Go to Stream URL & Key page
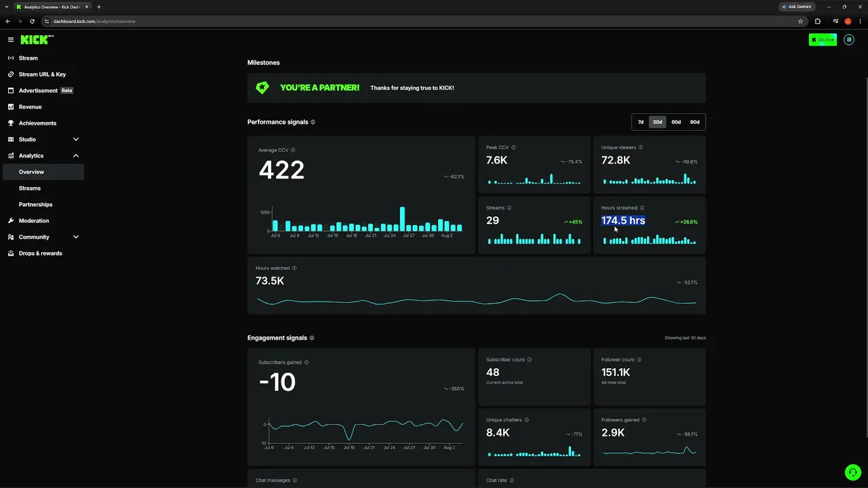Screen dimensions: 868x488 coord(42,75)
